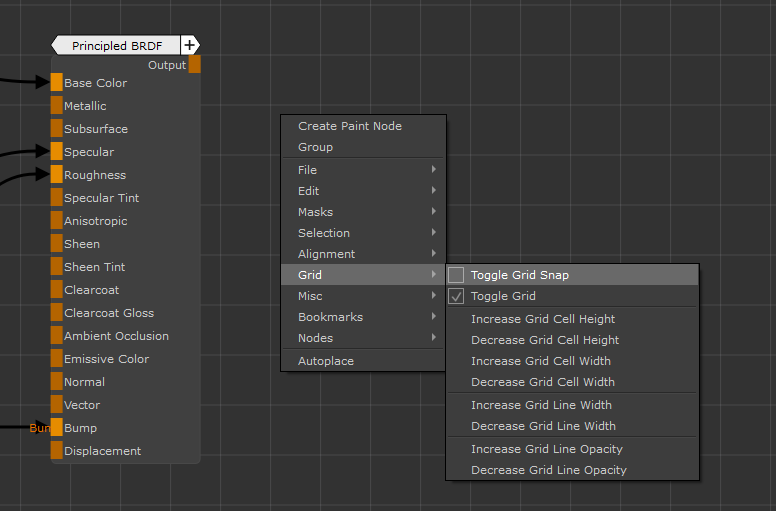Screen dimensions: 776x511
Task: Select the Roughness input port
Action: 57,175
